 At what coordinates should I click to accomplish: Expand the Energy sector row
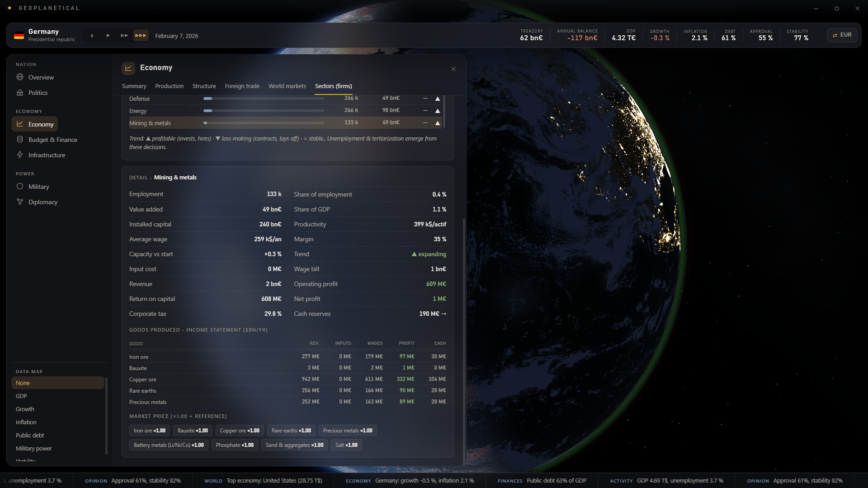[285, 111]
